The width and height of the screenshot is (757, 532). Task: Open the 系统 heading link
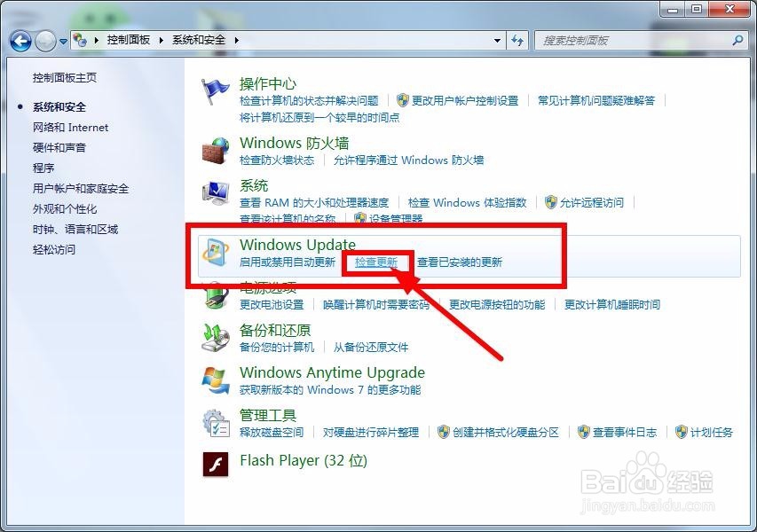click(254, 185)
